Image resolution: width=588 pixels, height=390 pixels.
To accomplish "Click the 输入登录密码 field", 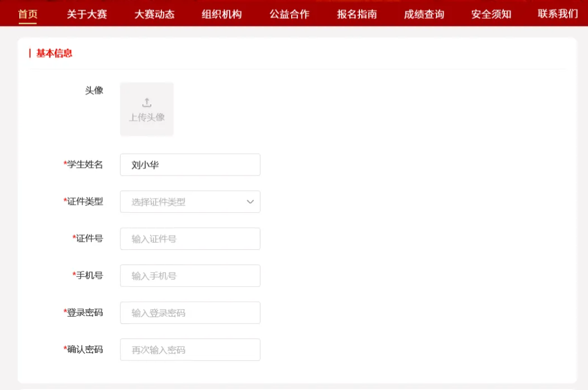I will pyautogui.click(x=190, y=313).
